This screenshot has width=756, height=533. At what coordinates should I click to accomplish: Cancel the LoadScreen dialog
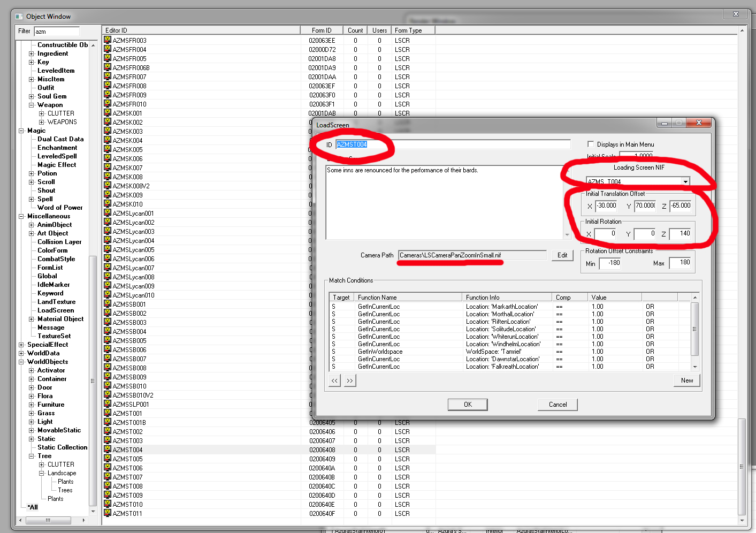click(x=558, y=405)
